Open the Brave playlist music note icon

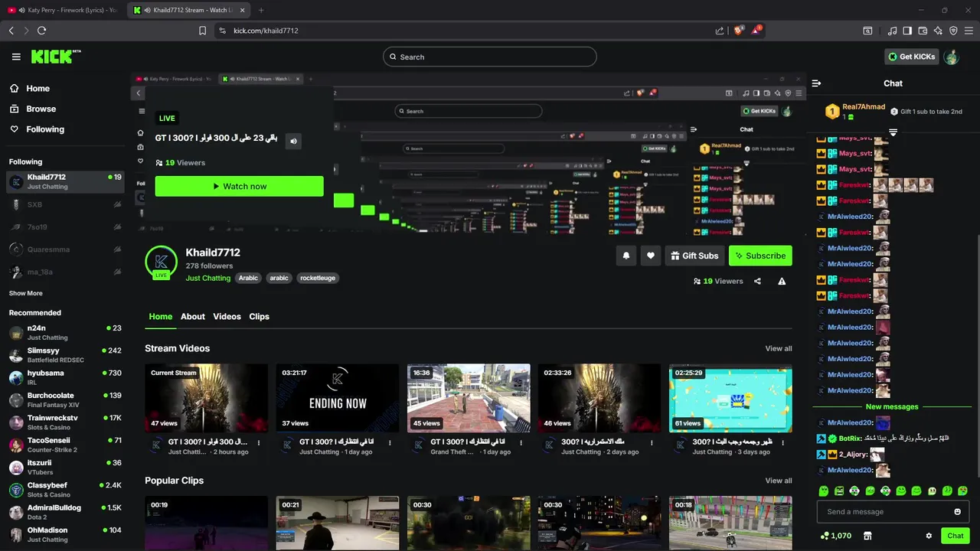(892, 31)
